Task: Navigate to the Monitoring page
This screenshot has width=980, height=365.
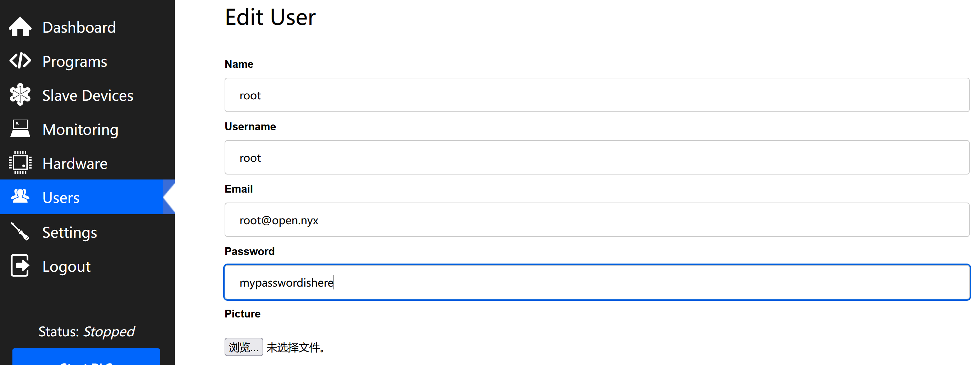Action: 80,130
